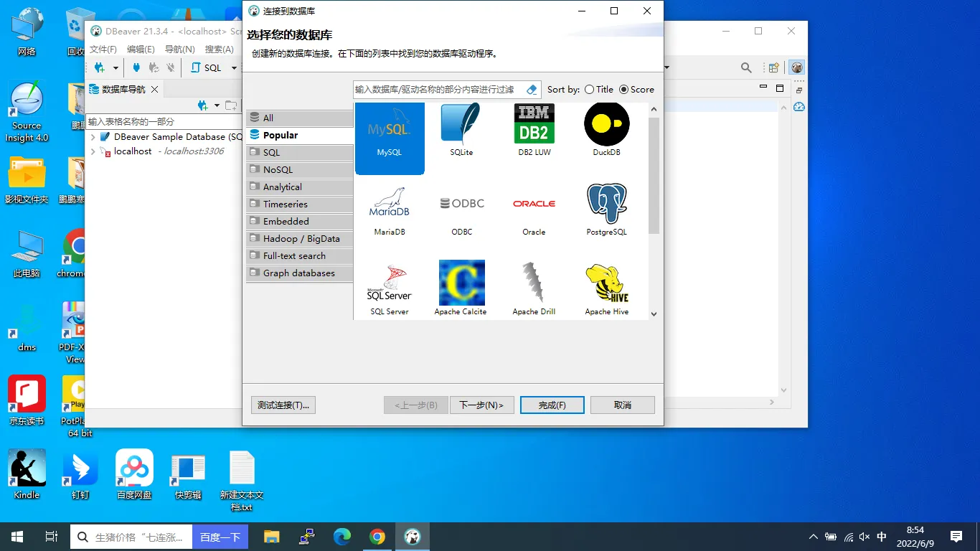Image resolution: width=980 pixels, height=551 pixels.
Task: Click the Reconnect icon in DBeaver toolbar
Action: (153, 67)
